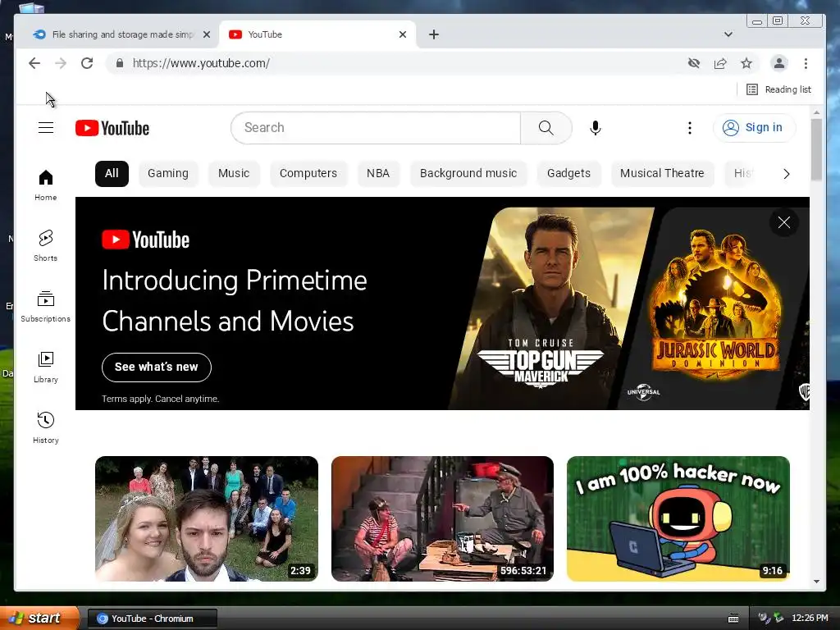Close the YouTube tab
The image size is (840, 630).
pos(403,34)
